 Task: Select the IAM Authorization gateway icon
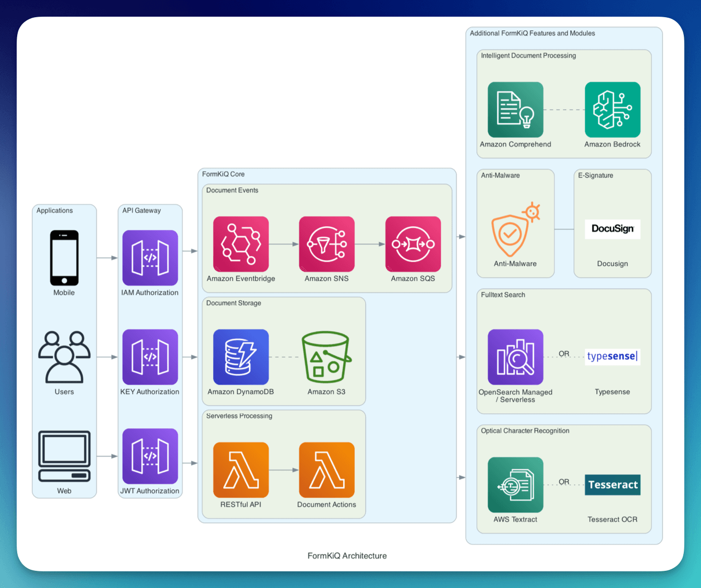pyautogui.click(x=150, y=258)
